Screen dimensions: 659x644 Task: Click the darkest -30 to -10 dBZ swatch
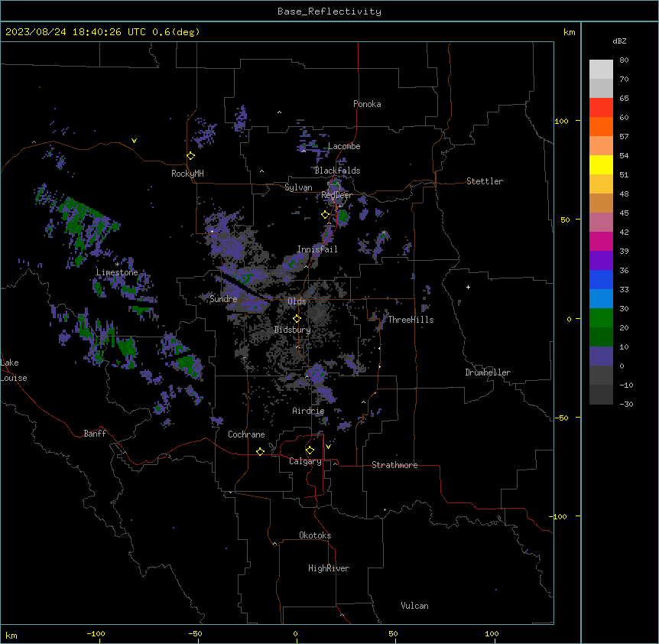pyautogui.click(x=601, y=395)
